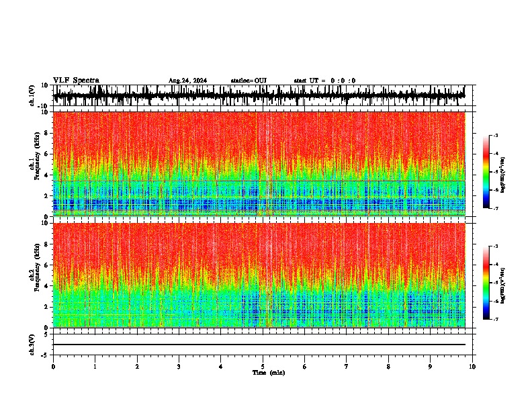Viewport: 532px width, 411px height.
Task: Click the "8" kHz tick of ch.1 spectrogram
Action: 46,133
